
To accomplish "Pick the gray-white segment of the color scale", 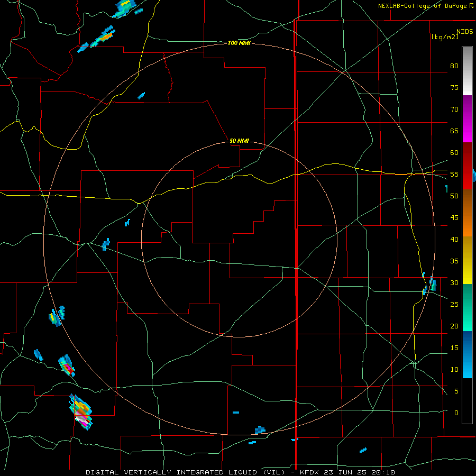I will click(467, 71).
